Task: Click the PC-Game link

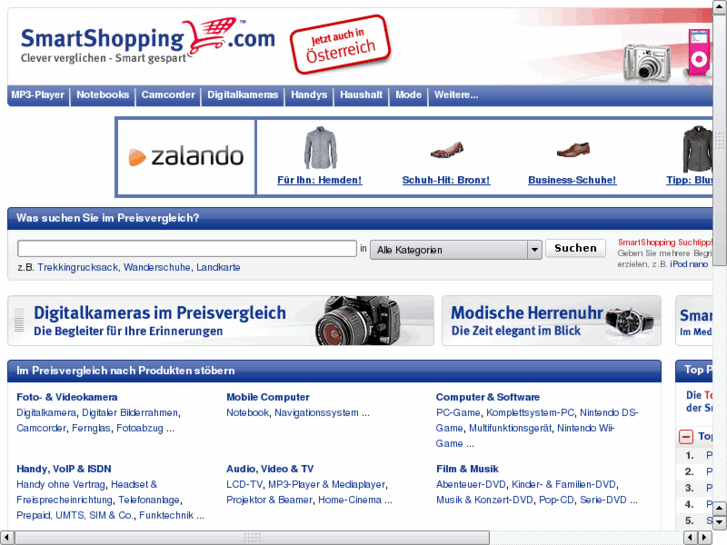Action: tap(458, 413)
